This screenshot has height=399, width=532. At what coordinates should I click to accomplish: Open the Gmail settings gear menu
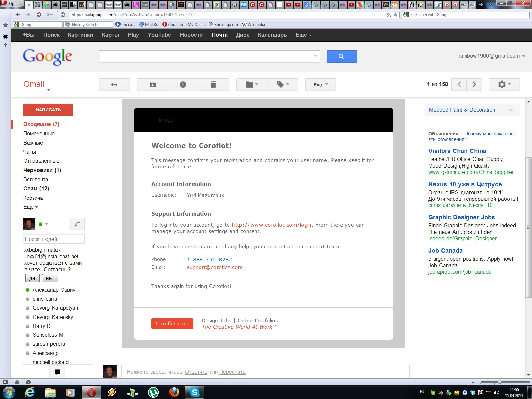[504, 84]
